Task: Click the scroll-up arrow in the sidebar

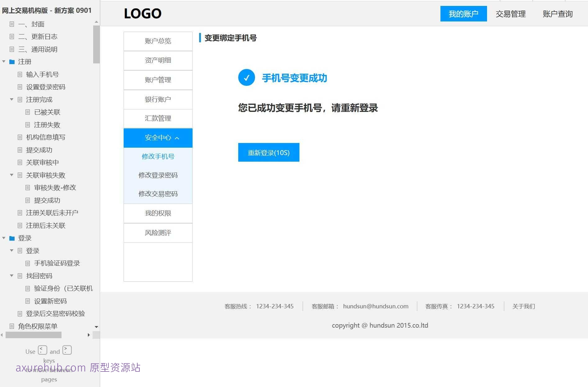Action: (96, 22)
